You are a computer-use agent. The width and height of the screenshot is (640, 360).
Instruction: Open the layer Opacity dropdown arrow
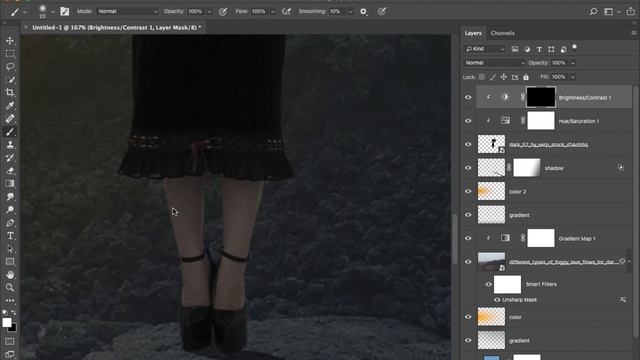coord(573,63)
